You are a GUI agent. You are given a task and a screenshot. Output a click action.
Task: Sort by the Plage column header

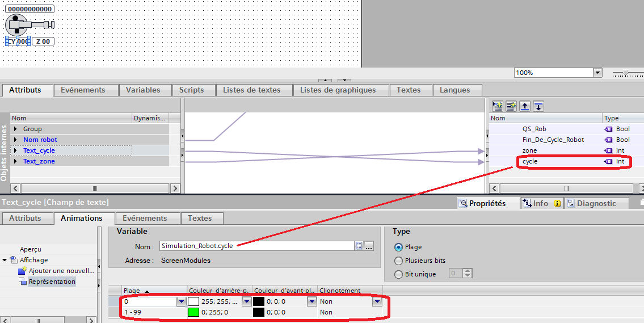click(154, 291)
